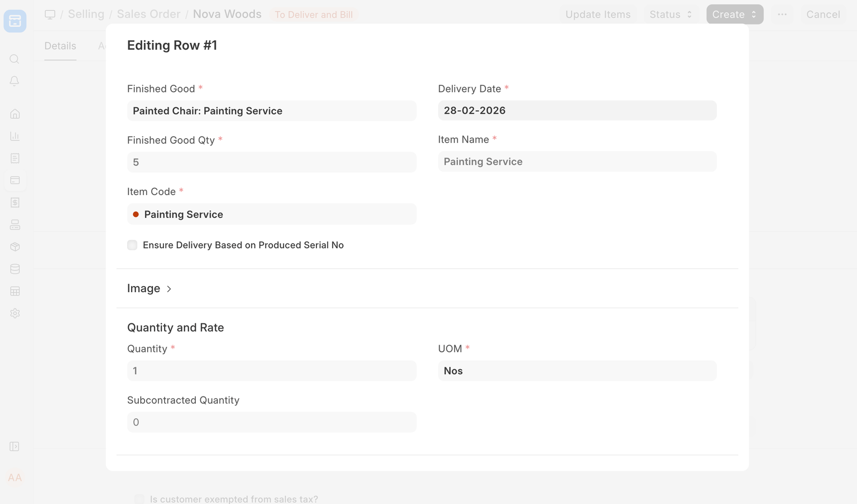
Task: Go to Sales Order breadcrumb link
Action: (148, 14)
